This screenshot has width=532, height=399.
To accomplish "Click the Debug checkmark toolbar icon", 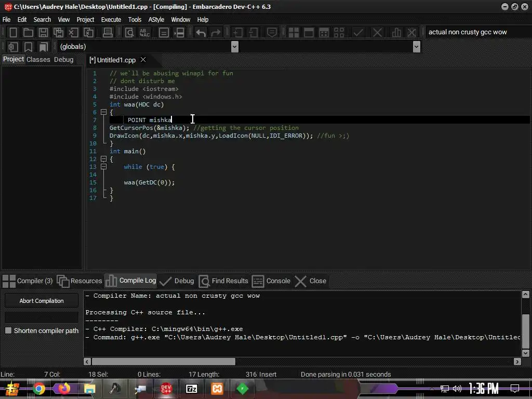I will click(358, 33).
